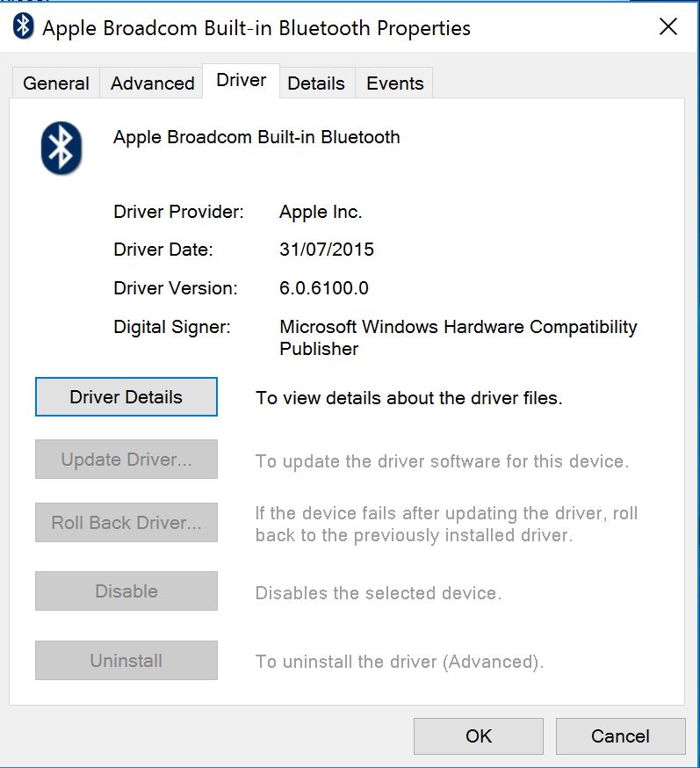Click the 'Driver Date:' label
The image size is (700, 768).
[x=163, y=250]
